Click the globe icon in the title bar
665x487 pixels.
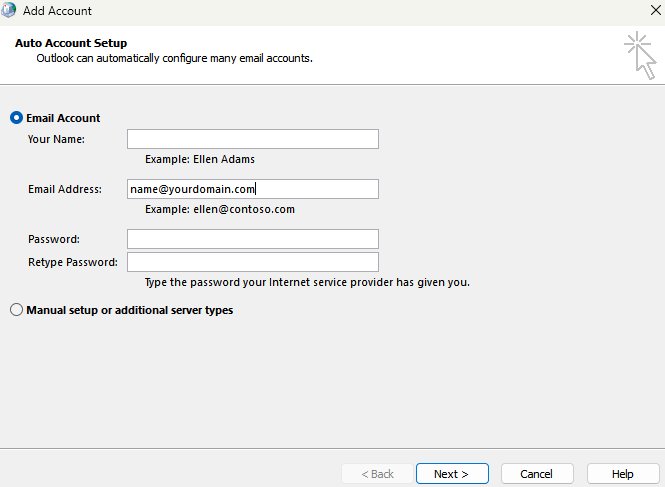[9, 11]
